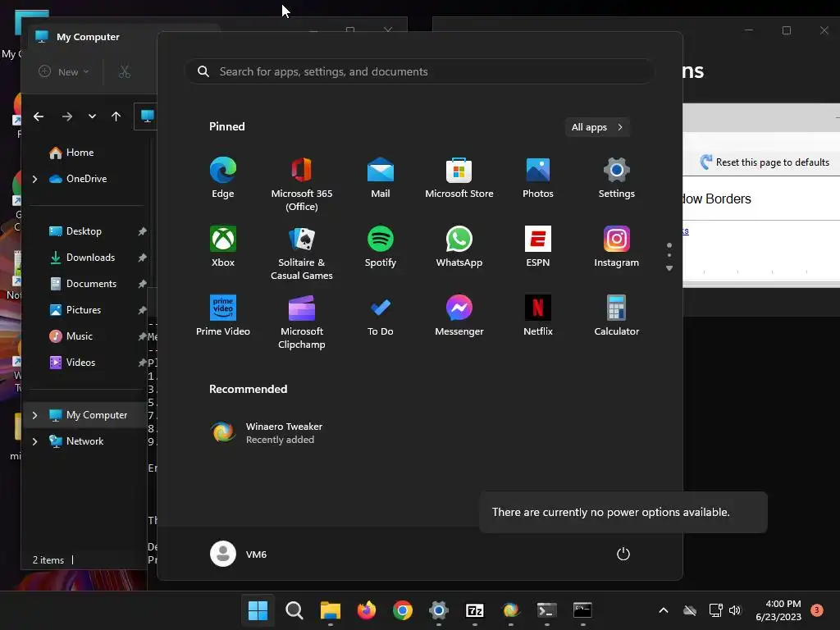Open Settings from pinned apps

point(617,178)
